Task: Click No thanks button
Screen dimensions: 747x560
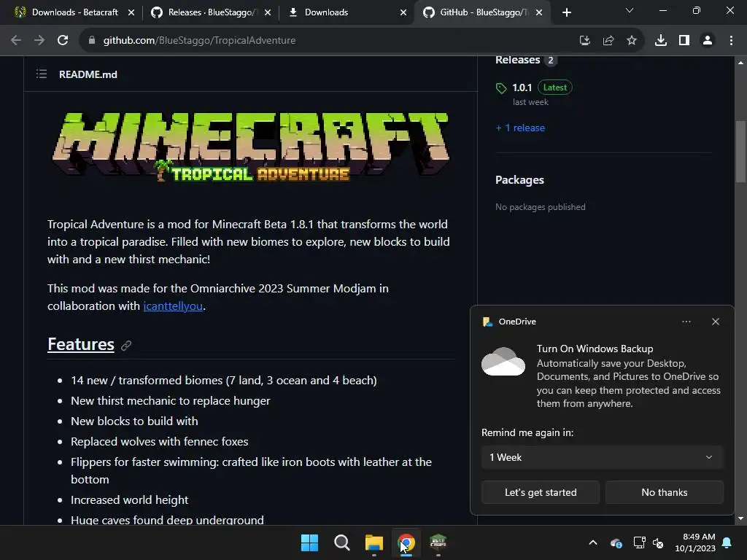Action: 664,492
